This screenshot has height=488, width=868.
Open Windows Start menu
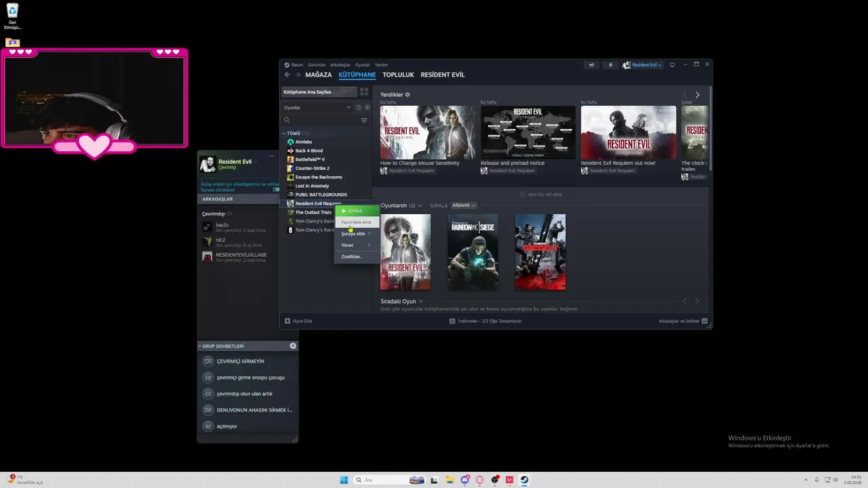(344, 480)
